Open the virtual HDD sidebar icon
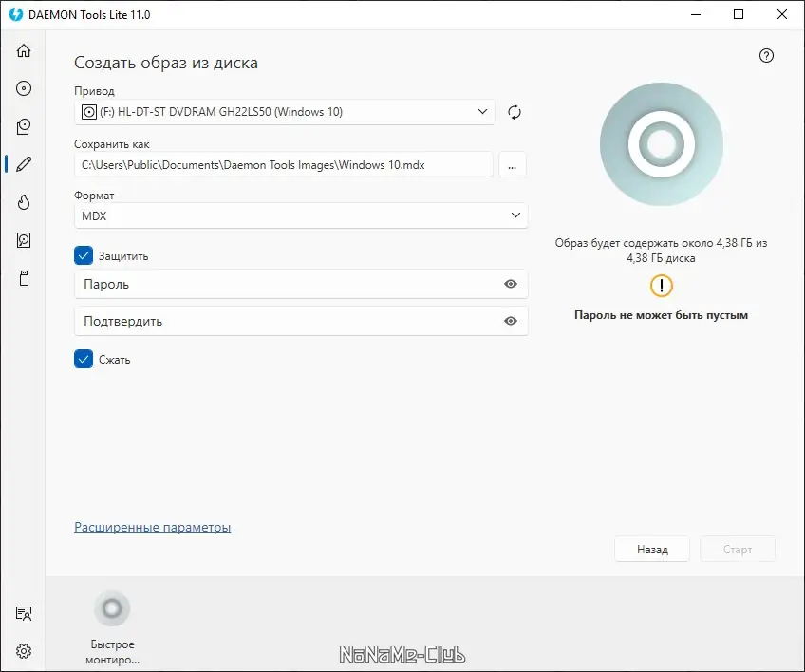 click(24, 240)
